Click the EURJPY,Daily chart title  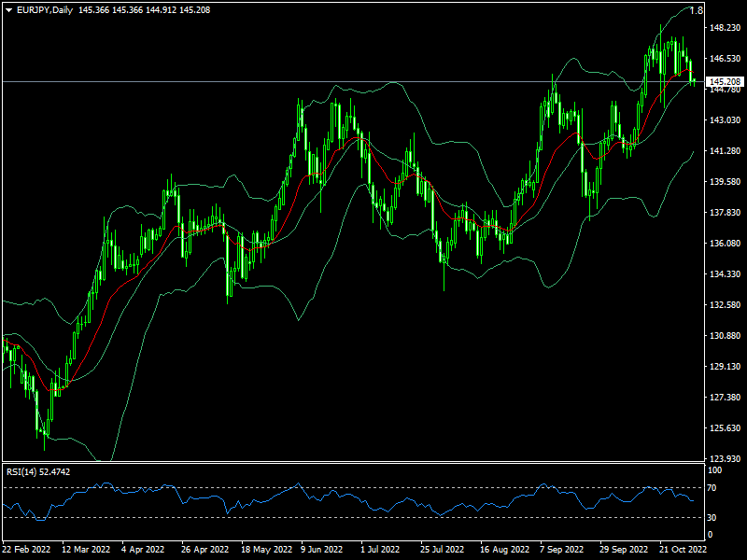(45, 10)
